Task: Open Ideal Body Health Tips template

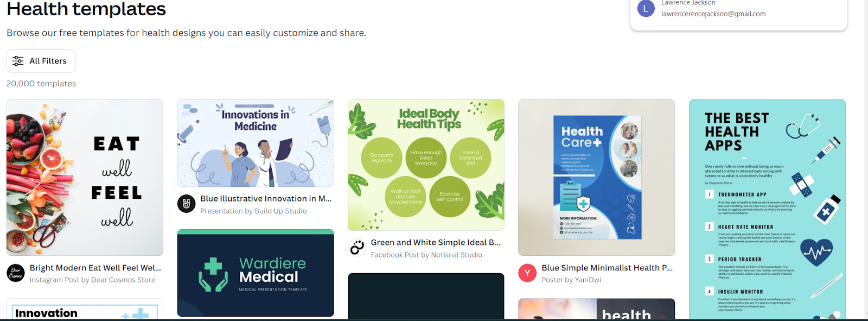Action: pos(426,165)
